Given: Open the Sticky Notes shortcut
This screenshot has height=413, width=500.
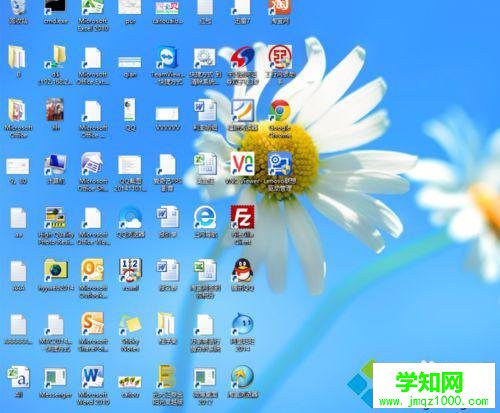Looking at the screenshot, I should click(130, 325).
